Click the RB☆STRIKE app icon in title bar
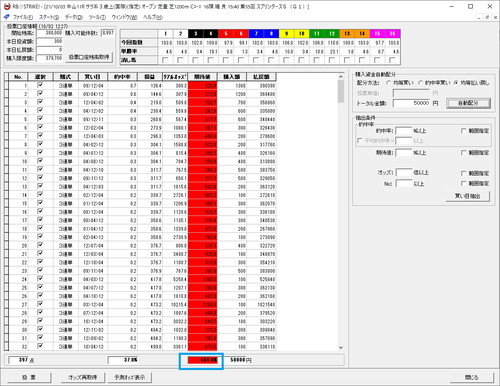This screenshot has height=386, width=500. [x=7, y=6]
